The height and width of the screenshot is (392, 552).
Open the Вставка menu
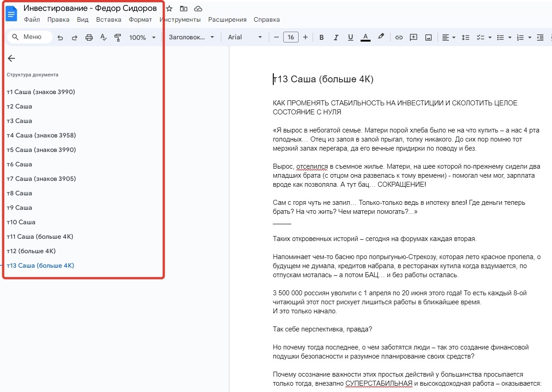pos(109,19)
